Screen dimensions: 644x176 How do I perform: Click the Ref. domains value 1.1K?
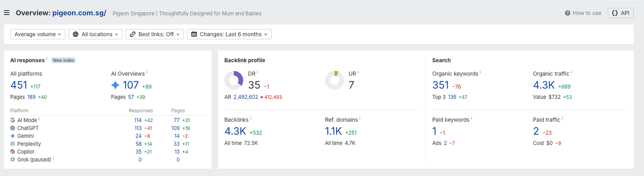pyautogui.click(x=333, y=131)
